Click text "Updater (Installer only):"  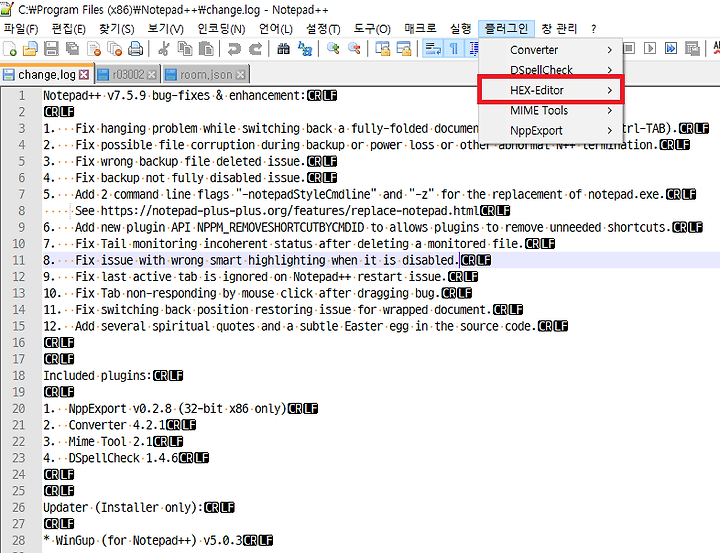point(123,508)
